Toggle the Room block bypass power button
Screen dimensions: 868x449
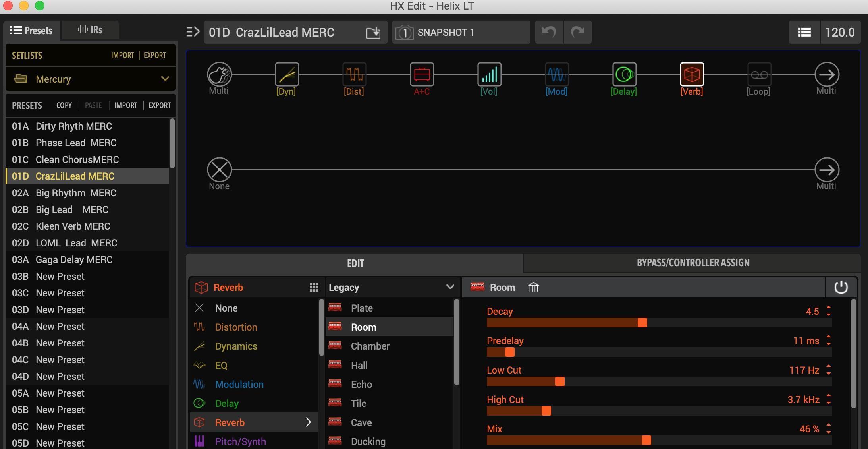click(841, 287)
